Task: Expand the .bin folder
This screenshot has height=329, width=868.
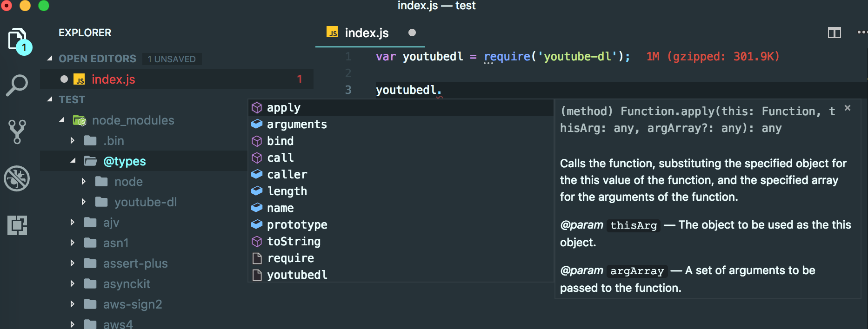Action: click(73, 140)
